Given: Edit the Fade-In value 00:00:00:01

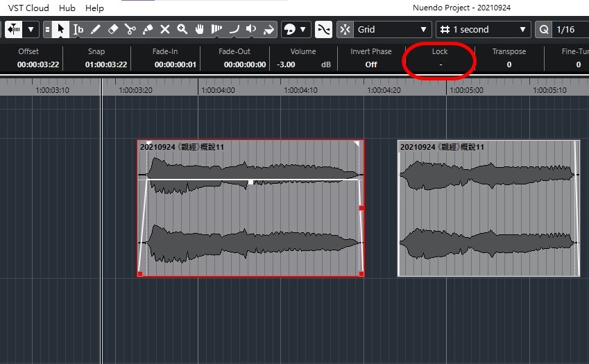Looking at the screenshot, I should pos(176,64).
